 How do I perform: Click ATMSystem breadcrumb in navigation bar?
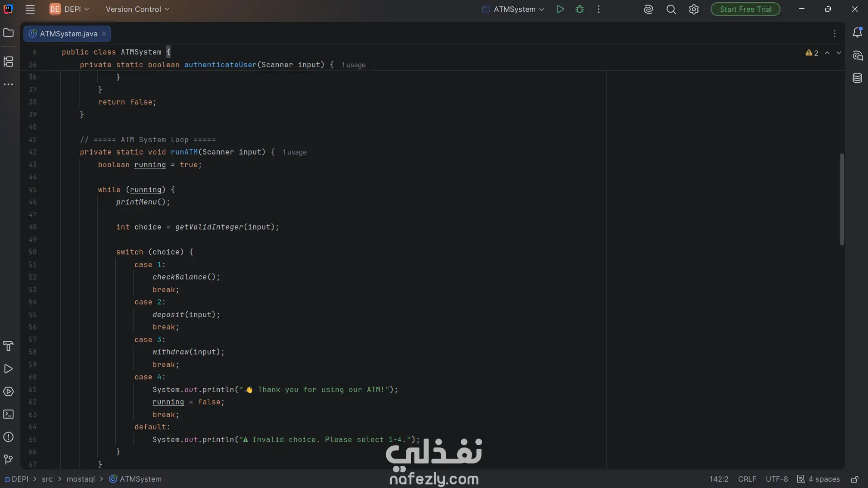pyautogui.click(x=136, y=479)
